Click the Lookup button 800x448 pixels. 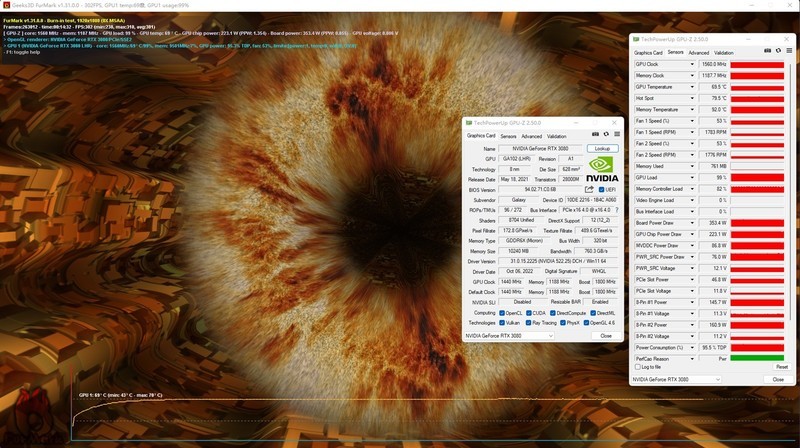pos(603,148)
